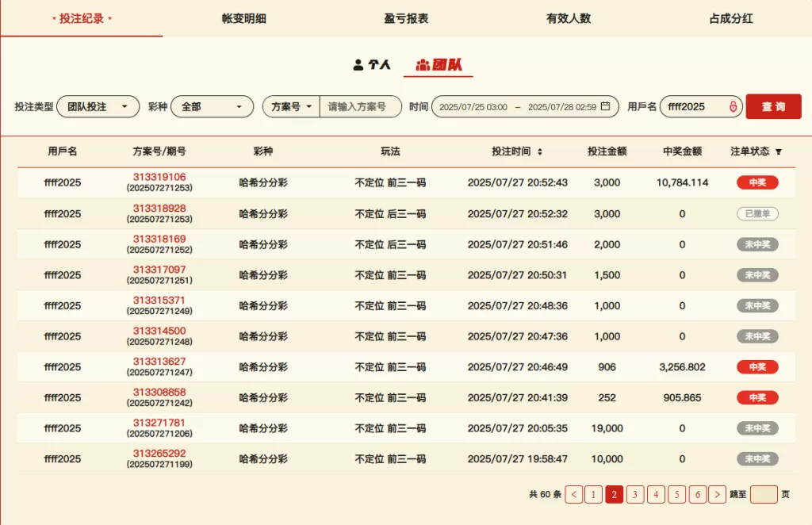Click the 投注金额 column header
This screenshot has width=812, height=525.
coord(607,151)
